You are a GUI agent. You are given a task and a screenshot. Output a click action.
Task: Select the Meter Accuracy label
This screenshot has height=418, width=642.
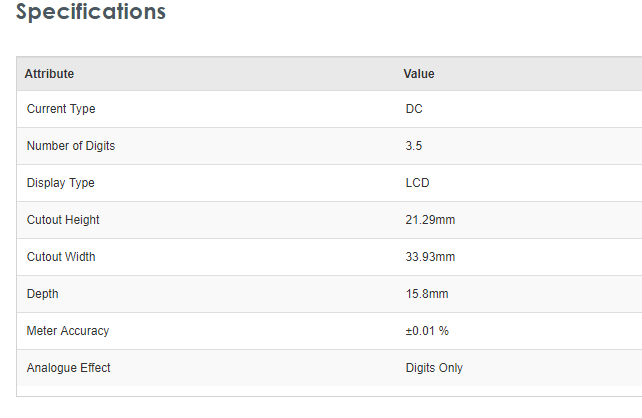click(x=68, y=331)
